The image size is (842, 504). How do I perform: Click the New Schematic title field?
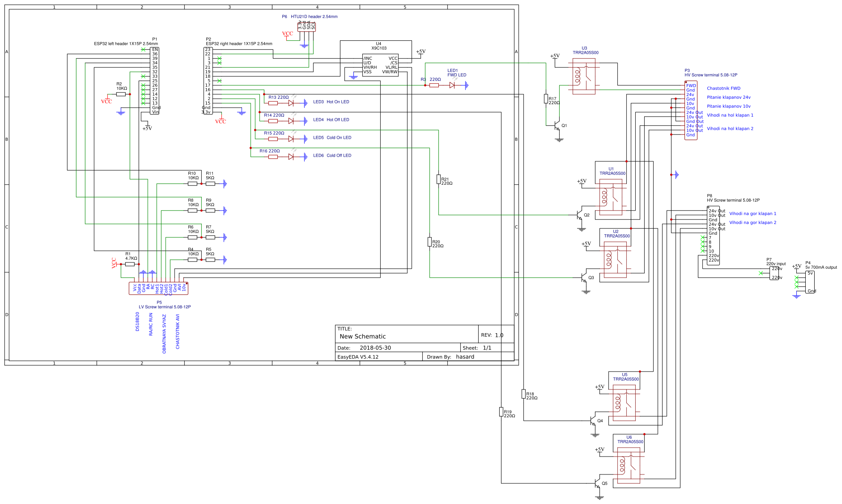click(362, 336)
